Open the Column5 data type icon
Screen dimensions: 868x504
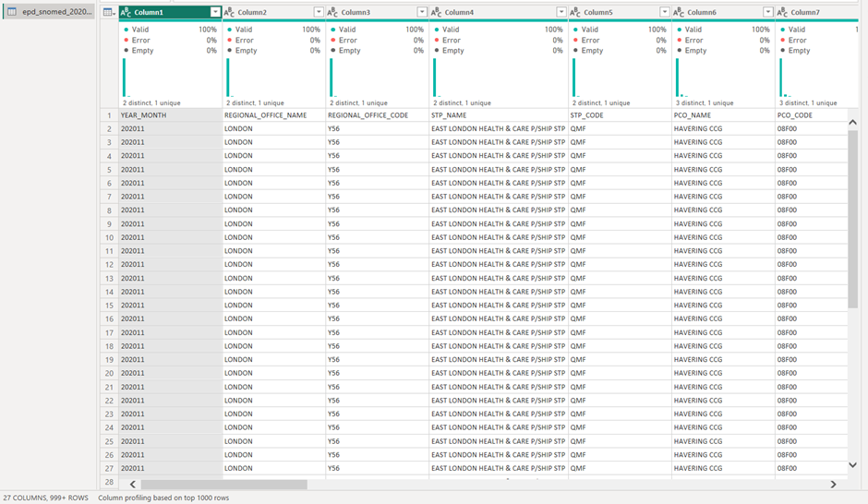pos(575,12)
